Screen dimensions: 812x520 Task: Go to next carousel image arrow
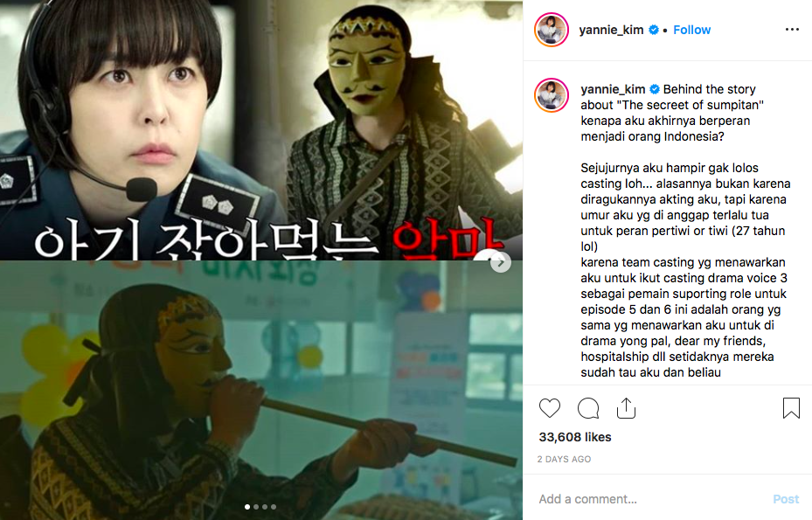click(501, 262)
